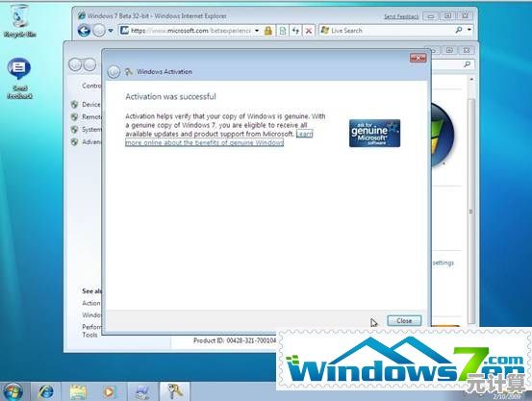Click System protection link in sidebar

pyautogui.click(x=91, y=129)
